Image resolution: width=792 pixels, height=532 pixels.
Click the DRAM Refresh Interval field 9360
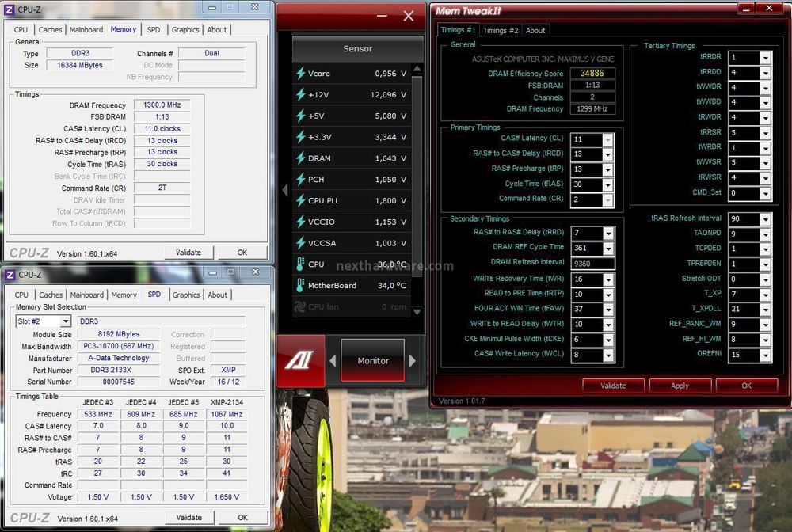(x=592, y=264)
